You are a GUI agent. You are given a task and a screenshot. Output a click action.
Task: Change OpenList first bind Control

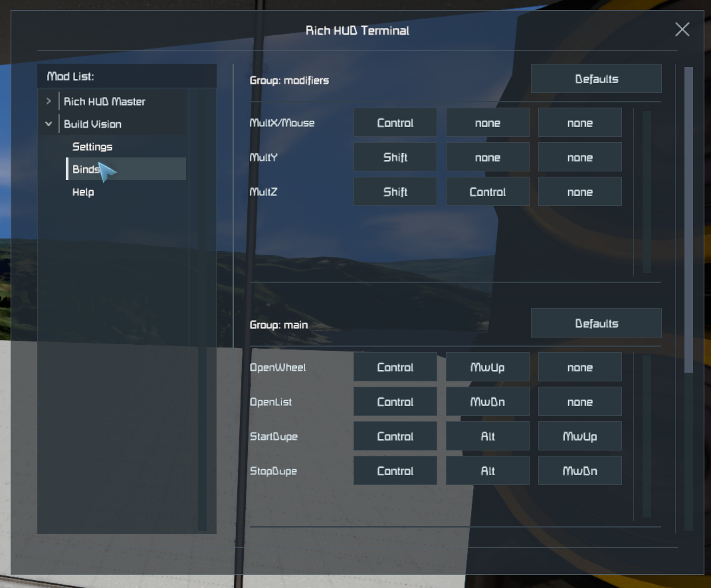(395, 401)
